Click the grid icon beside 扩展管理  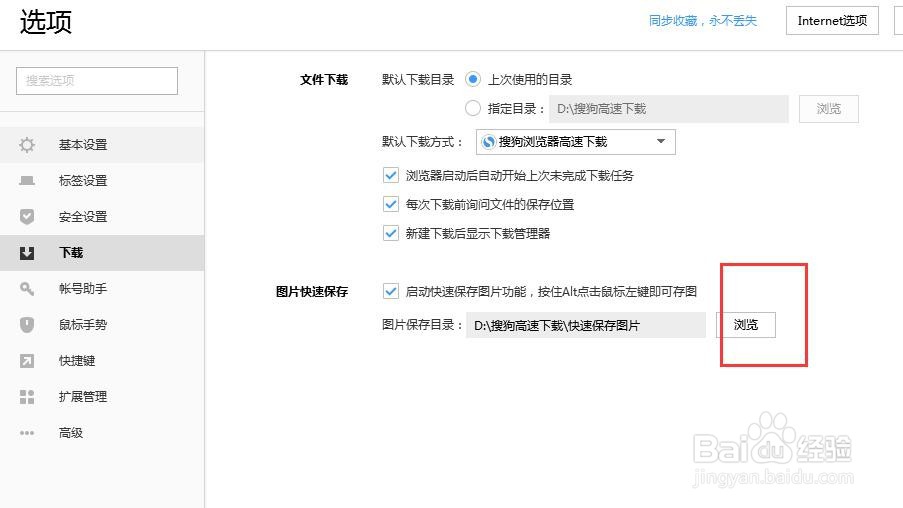point(27,397)
